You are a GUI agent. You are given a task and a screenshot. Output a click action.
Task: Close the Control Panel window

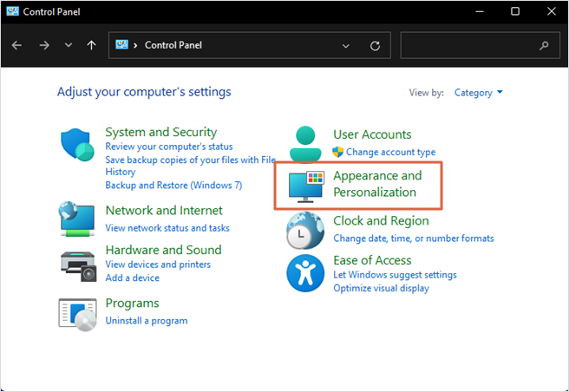pyautogui.click(x=552, y=11)
